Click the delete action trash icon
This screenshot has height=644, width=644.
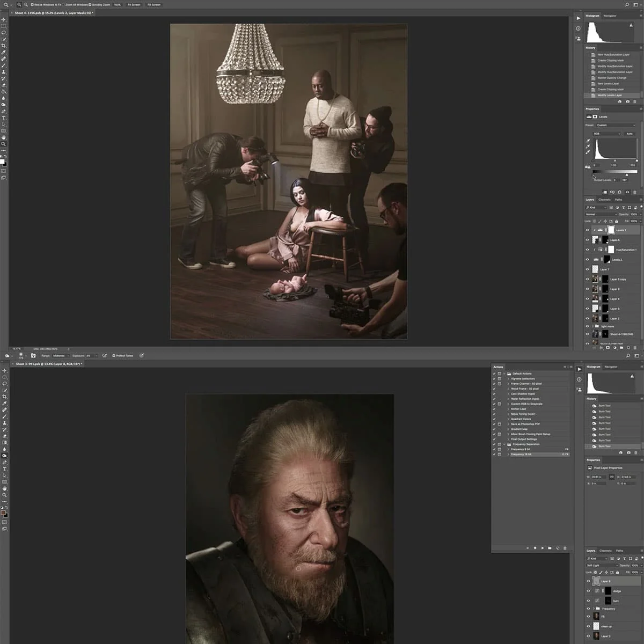coord(565,548)
